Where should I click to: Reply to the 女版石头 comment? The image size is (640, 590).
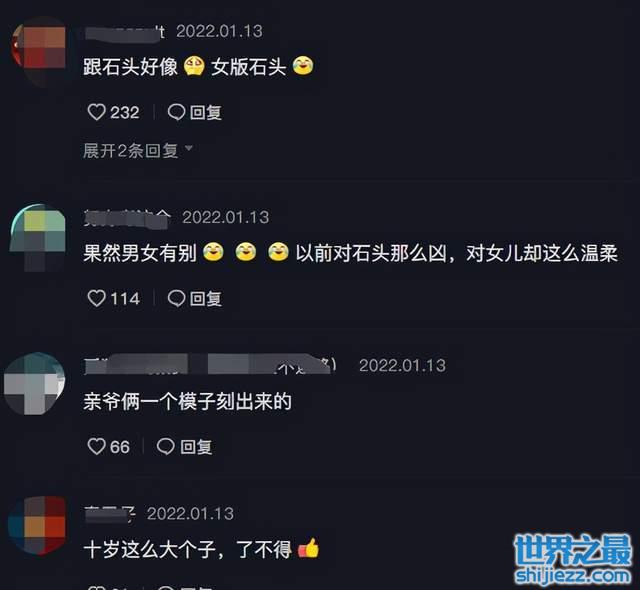[195, 112]
